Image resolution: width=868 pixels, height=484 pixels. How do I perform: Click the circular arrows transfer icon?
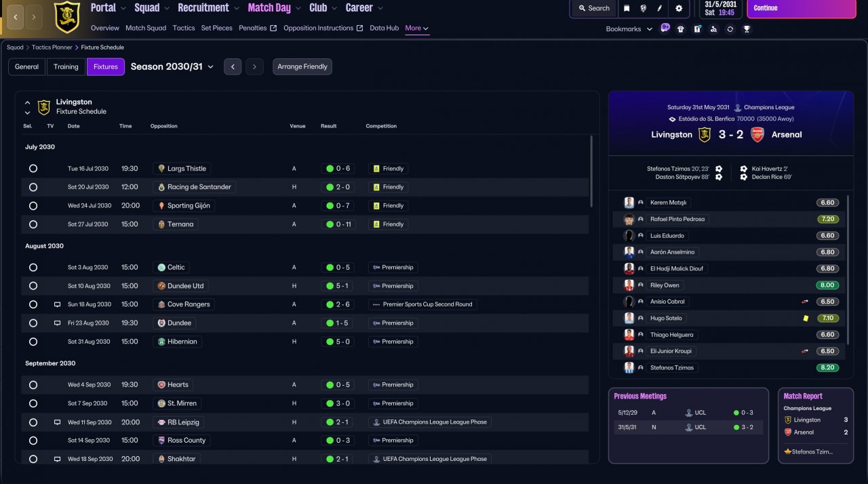tap(730, 29)
